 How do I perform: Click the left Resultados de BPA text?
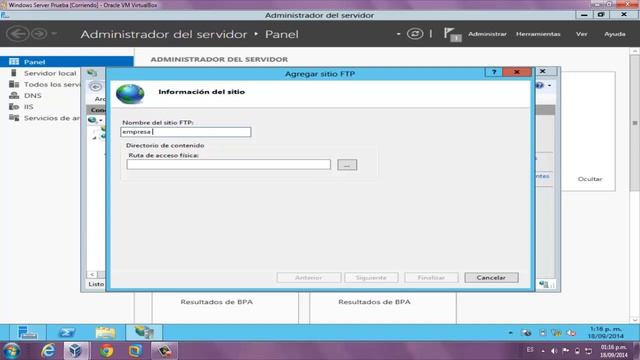[x=216, y=302]
